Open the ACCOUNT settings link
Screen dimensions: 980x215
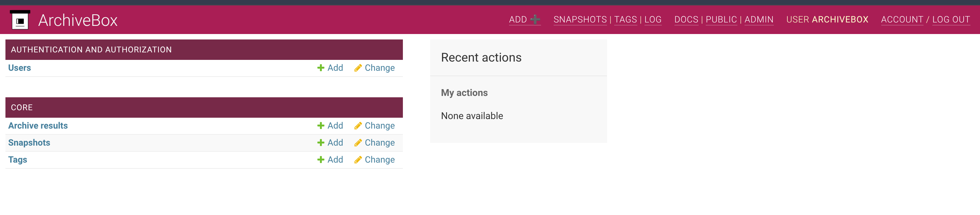[903, 19]
